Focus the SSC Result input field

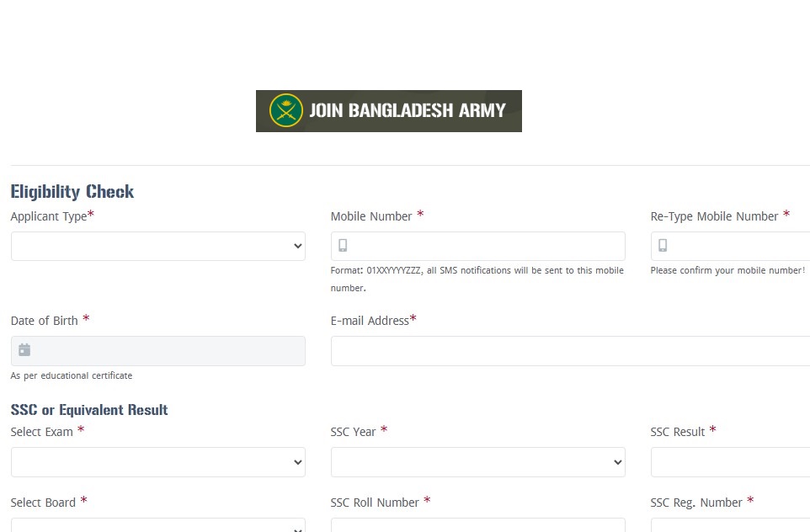[x=730, y=462]
